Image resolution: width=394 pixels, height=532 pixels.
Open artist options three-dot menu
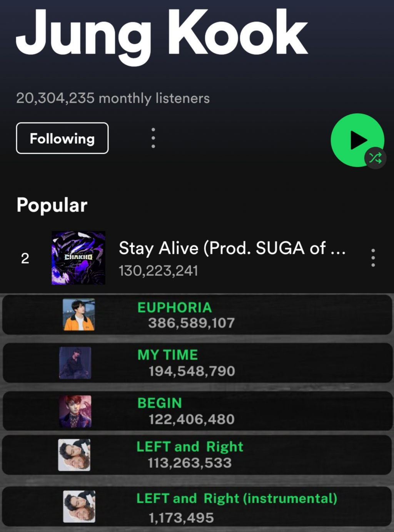(153, 138)
